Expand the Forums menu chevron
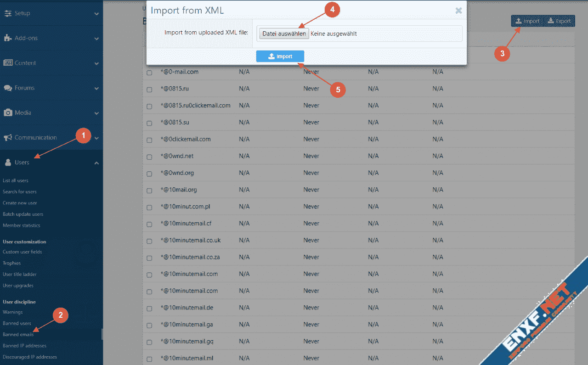The height and width of the screenshot is (365, 588). [x=96, y=88]
